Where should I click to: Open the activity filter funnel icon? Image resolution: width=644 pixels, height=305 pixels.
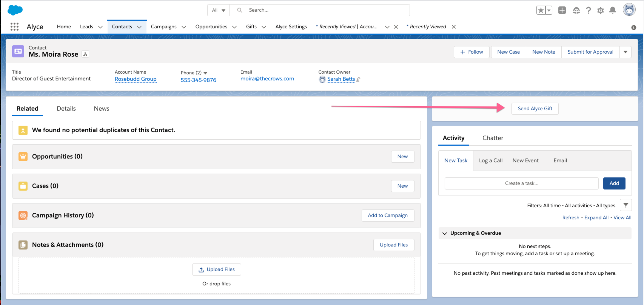pos(626,205)
